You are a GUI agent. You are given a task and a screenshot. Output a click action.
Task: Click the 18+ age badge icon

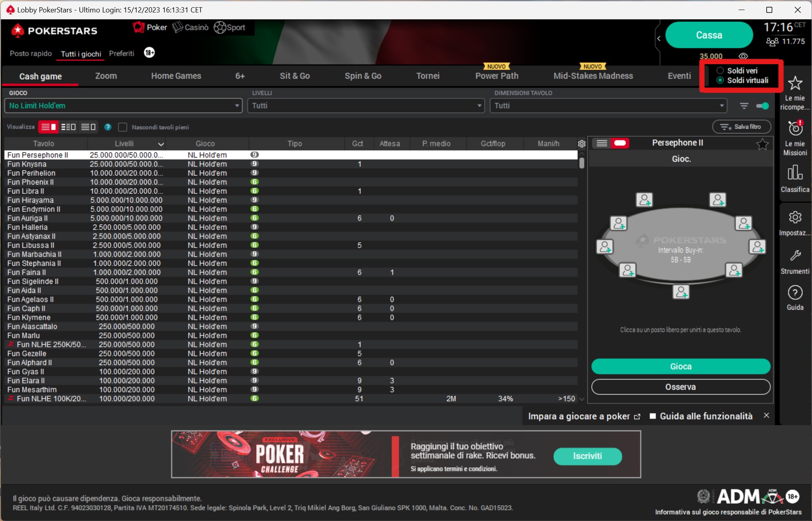coord(149,53)
